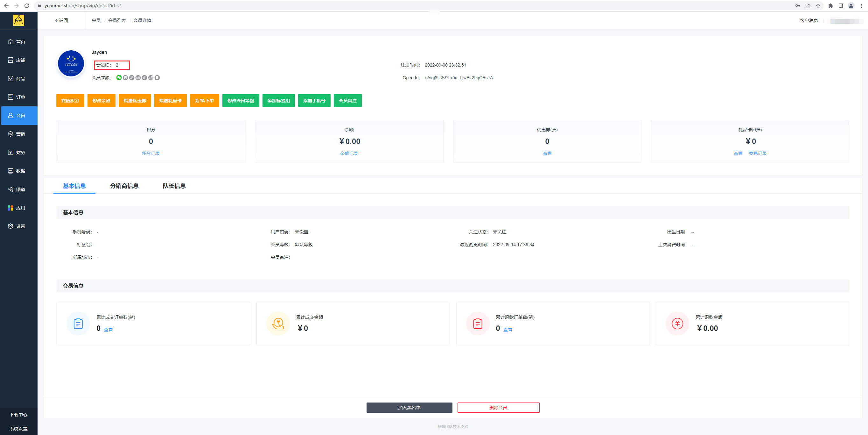Bookmark this page with the star icon
The height and width of the screenshot is (435, 868).
pyautogui.click(x=818, y=6)
